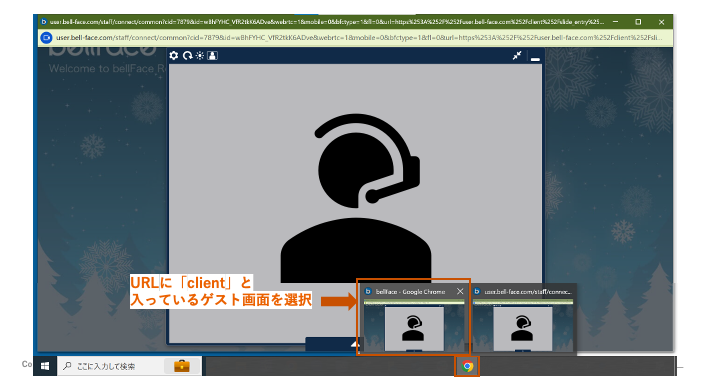Open the Windows Start menu

point(45,366)
